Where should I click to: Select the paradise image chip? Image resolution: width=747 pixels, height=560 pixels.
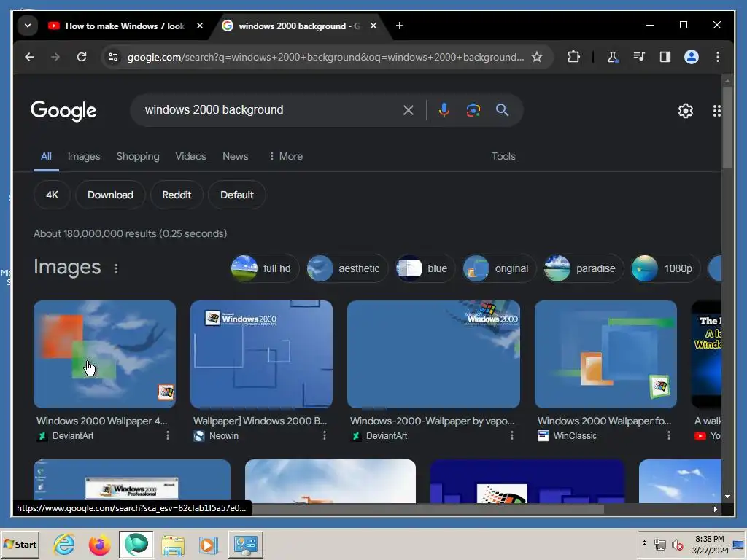[583, 268]
